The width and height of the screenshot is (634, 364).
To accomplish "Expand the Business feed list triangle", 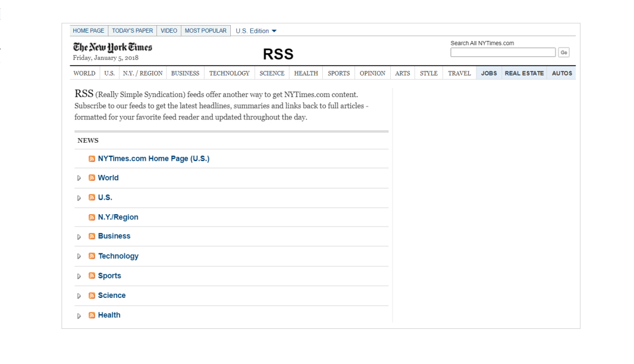I will tap(79, 237).
